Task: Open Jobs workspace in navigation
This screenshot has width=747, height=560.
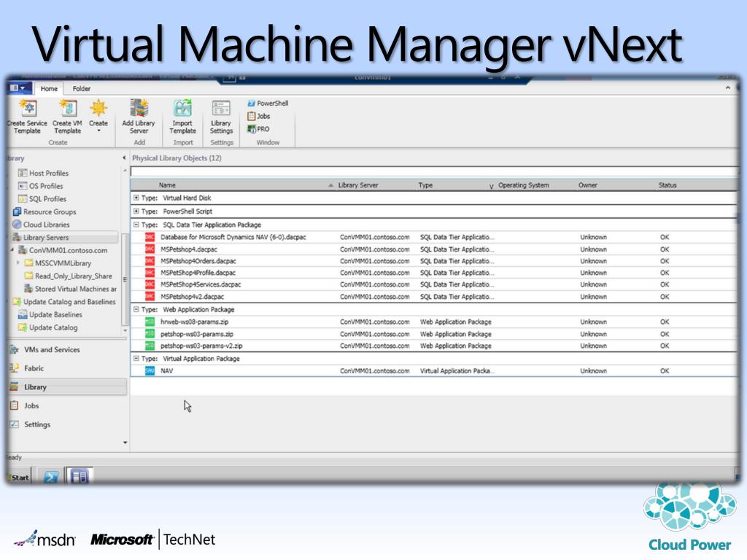Action: (68, 405)
